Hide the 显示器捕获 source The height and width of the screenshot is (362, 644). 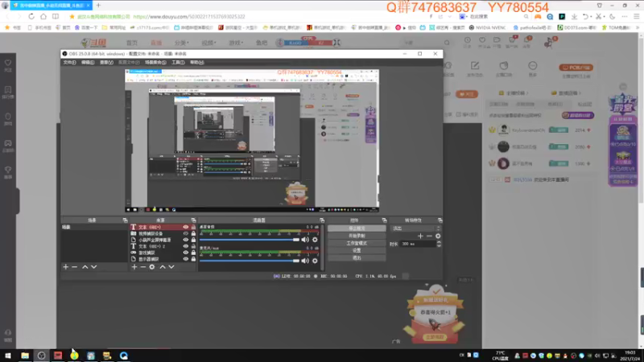[186, 259]
